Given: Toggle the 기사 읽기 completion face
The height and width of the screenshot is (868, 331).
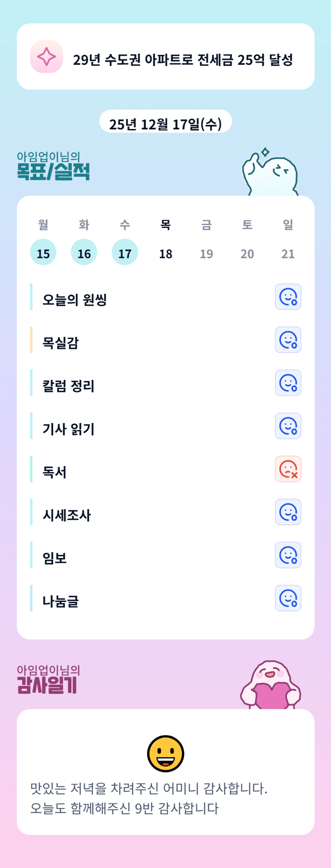Looking at the screenshot, I should (x=288, y=426).
